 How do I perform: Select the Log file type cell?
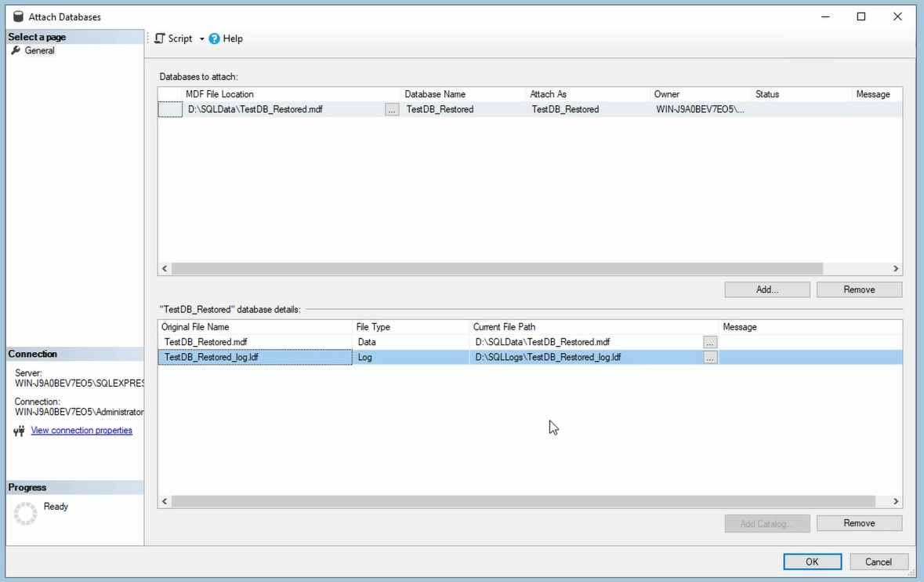pos(411,358)
